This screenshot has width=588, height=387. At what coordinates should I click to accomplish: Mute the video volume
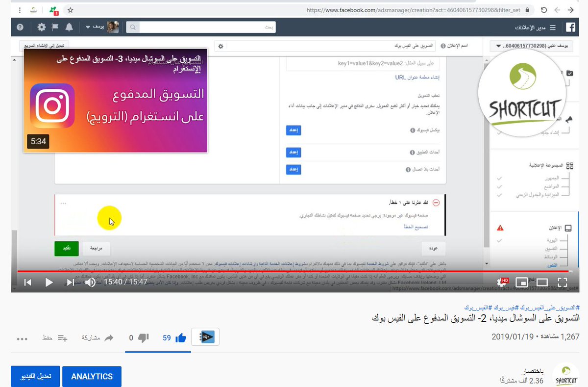point(90,282)
